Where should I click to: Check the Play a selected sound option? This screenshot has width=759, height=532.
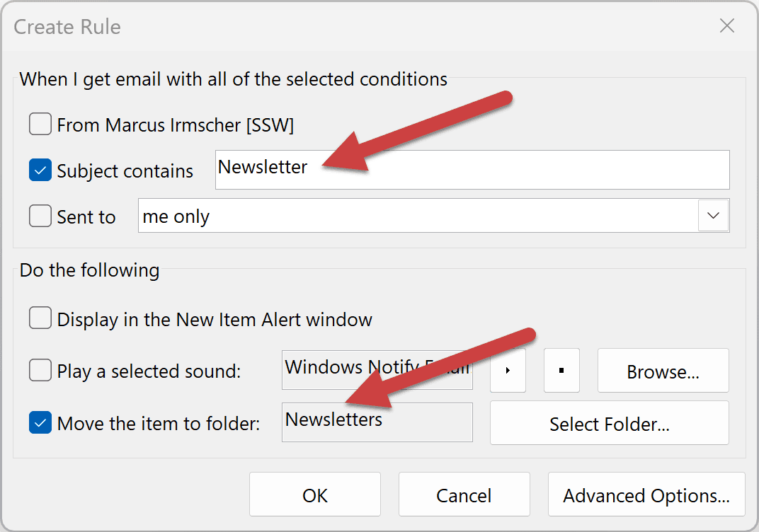[40, 370]
